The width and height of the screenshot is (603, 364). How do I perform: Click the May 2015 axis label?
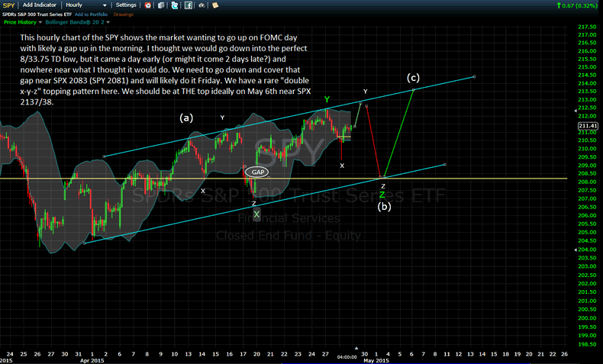[376, 360]
